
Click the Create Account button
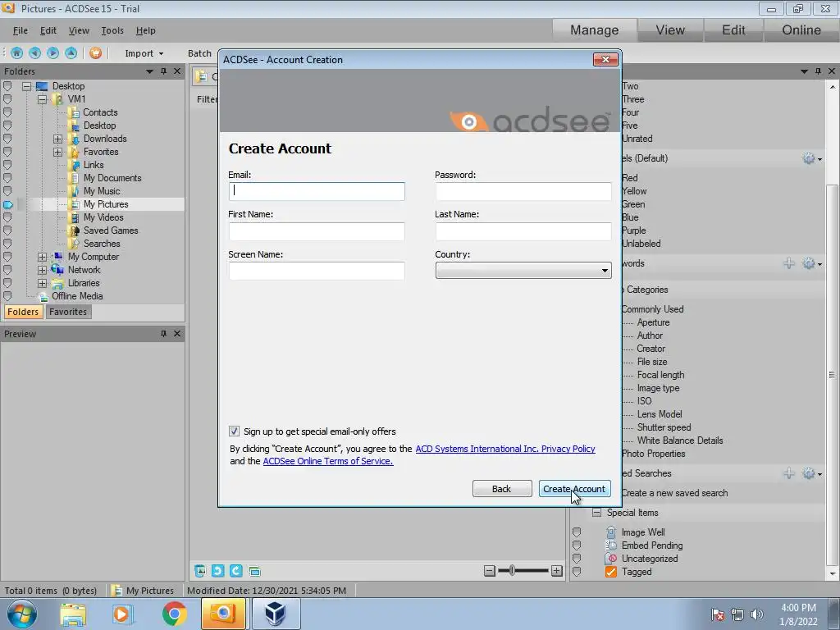(x=574, y=489)
